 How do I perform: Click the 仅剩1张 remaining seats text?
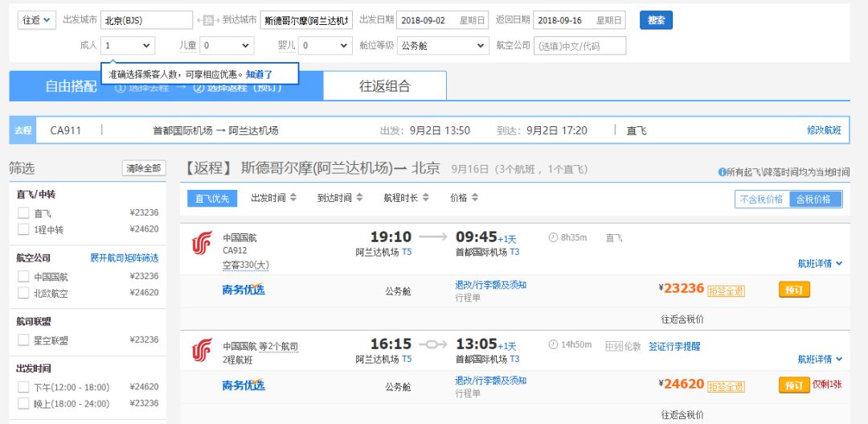[827, 384]
